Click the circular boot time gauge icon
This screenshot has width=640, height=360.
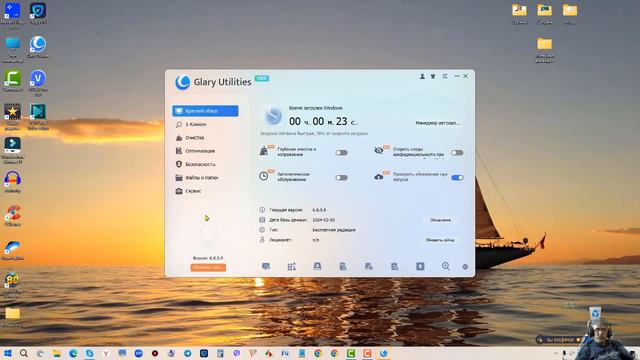273,116
